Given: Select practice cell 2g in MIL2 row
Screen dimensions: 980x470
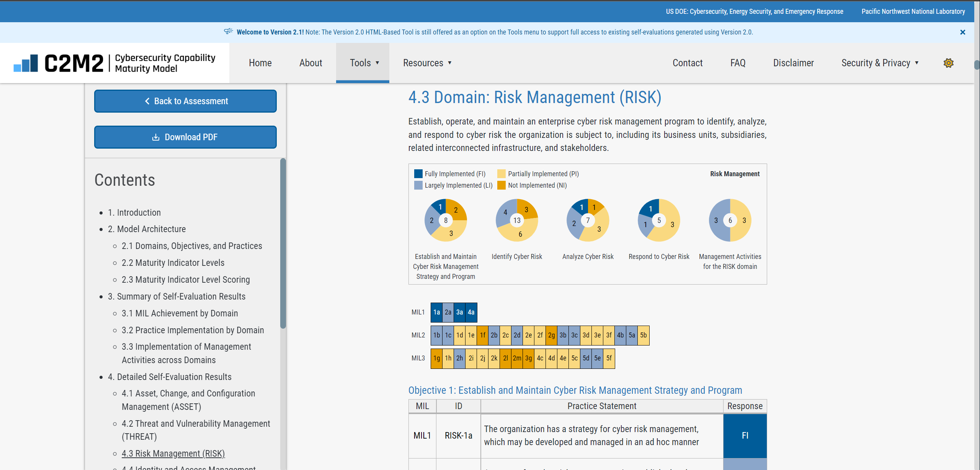Looking at the screenshot, I should tap(551, 335).
